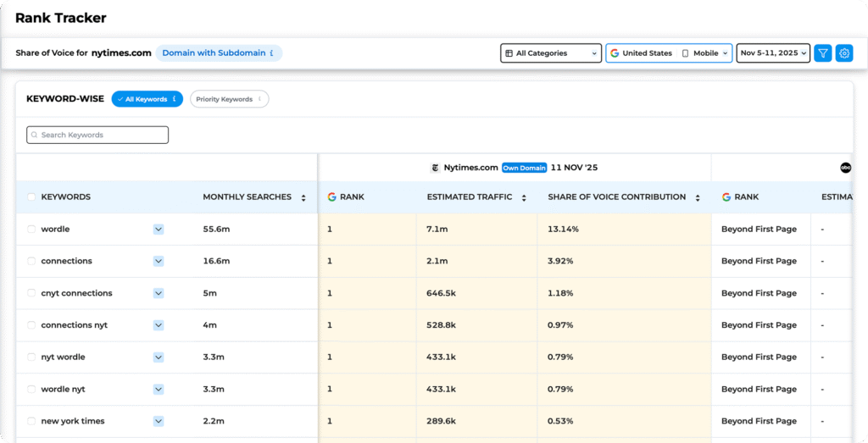The image size is (868, 443).
Task: Open the filter icon button
Action: coord(822,53)
